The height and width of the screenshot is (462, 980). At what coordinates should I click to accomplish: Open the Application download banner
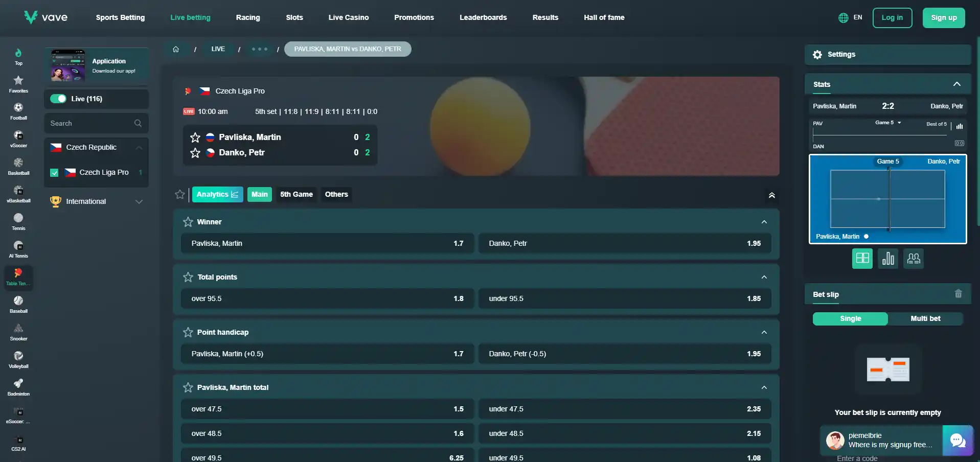click(x=97, y=66)
